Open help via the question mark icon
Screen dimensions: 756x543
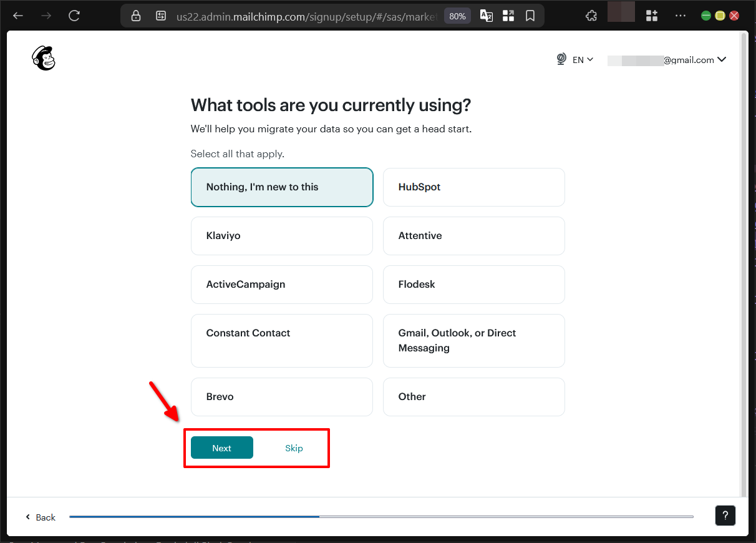[x=725, y=516]
